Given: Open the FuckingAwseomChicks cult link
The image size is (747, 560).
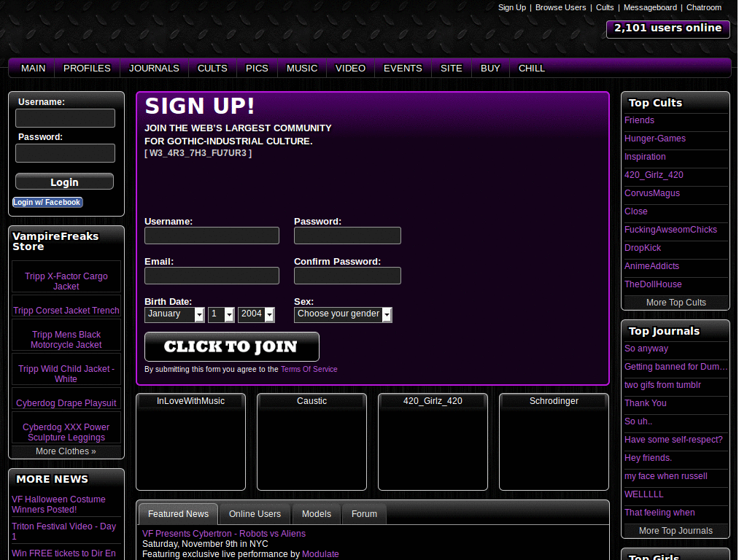Looking at the screenshot, I should coord(671,230).
